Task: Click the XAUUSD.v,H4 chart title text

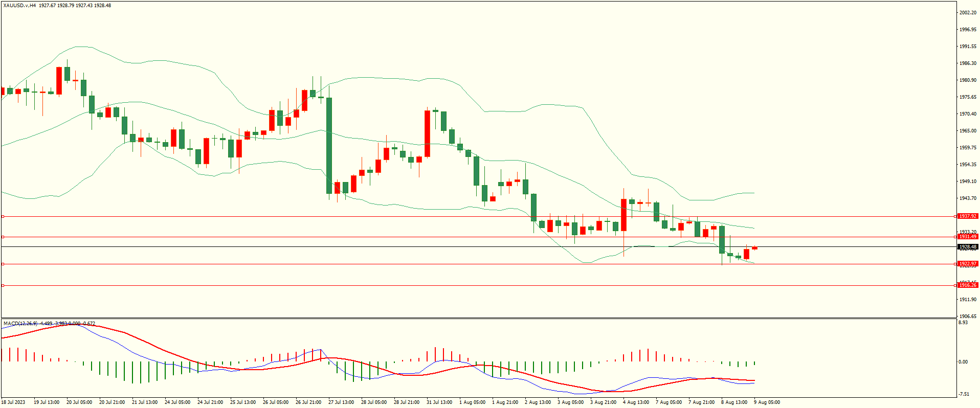Action: coord(19,6)
